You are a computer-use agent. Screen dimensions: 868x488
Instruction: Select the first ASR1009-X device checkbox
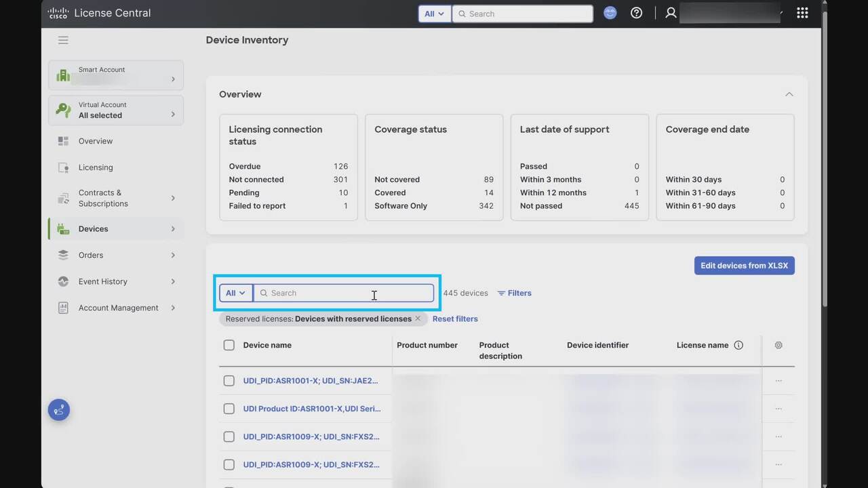[x=229, y=436]
